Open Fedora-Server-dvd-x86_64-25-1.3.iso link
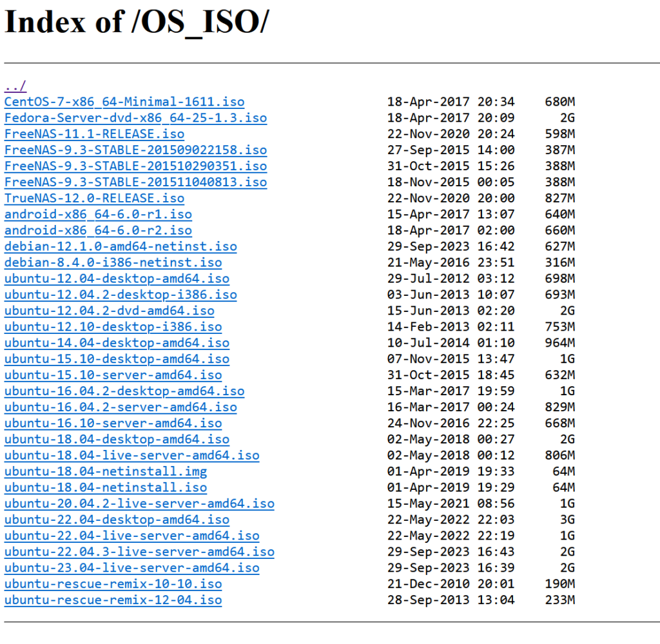 click(x=135, y=118)
